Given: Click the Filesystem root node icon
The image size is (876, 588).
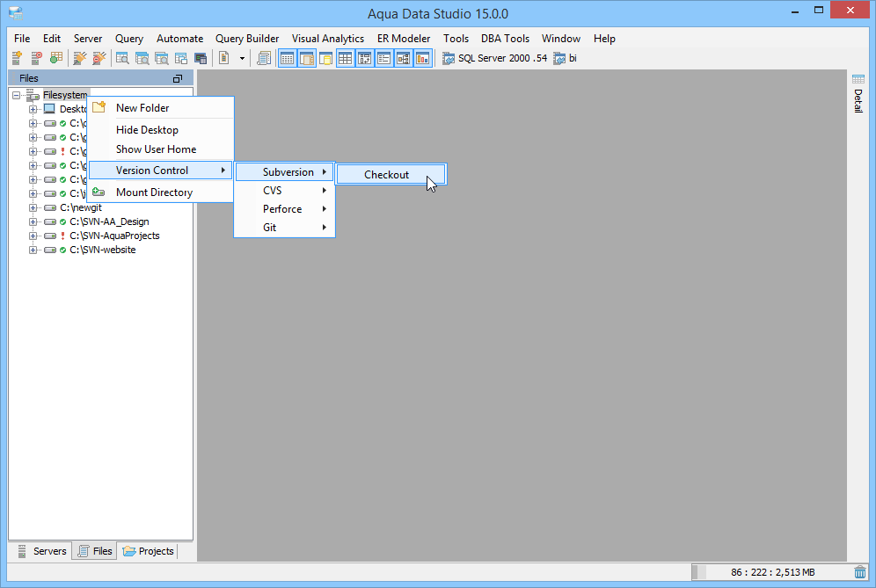Looking at the screenshot, I should coord(33,95).
